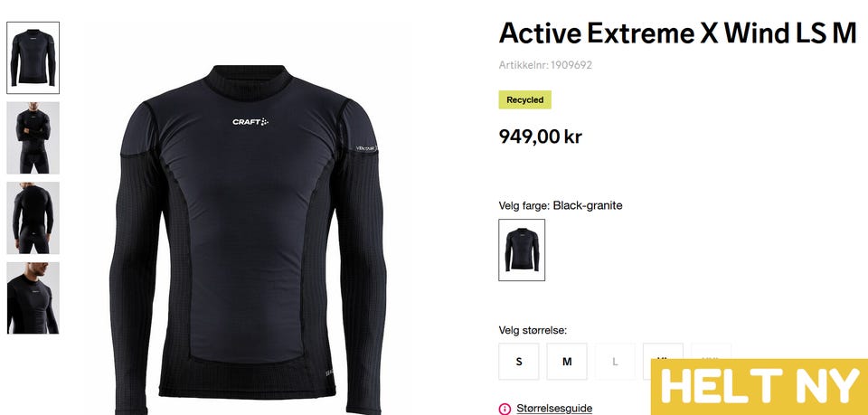Choose size S
The width and height of the screenshot is (868, 415).
click(x=519, y=362)
